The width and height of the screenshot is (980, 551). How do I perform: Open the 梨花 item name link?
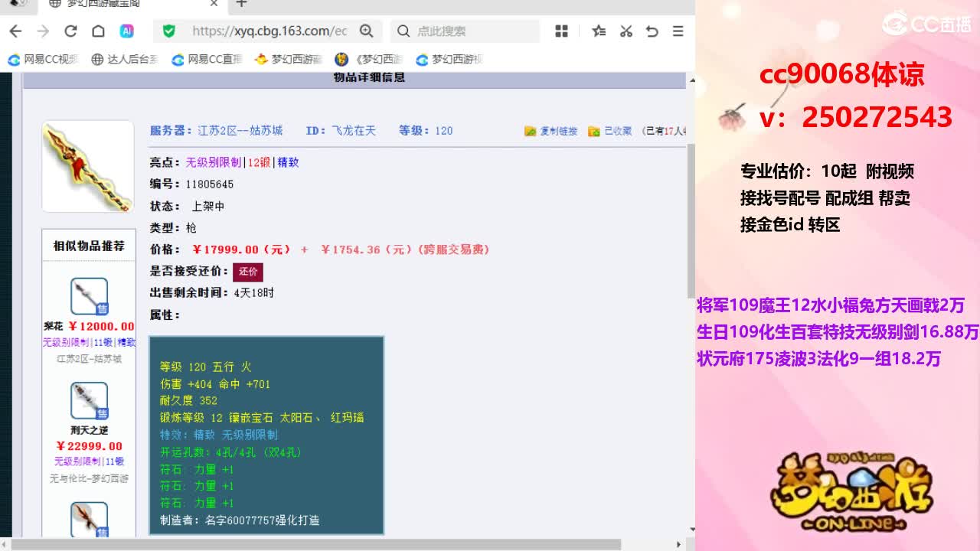click(x=53, y=327)
